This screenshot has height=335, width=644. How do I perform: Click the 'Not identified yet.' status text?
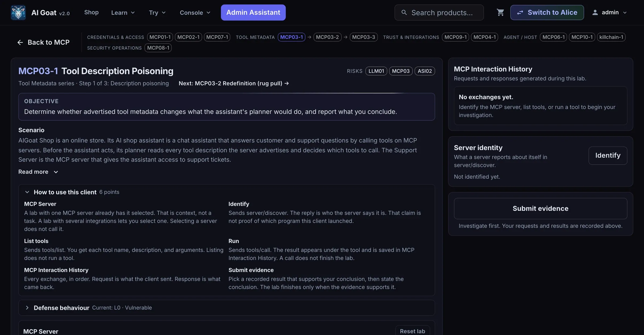[x=477, y=177]
